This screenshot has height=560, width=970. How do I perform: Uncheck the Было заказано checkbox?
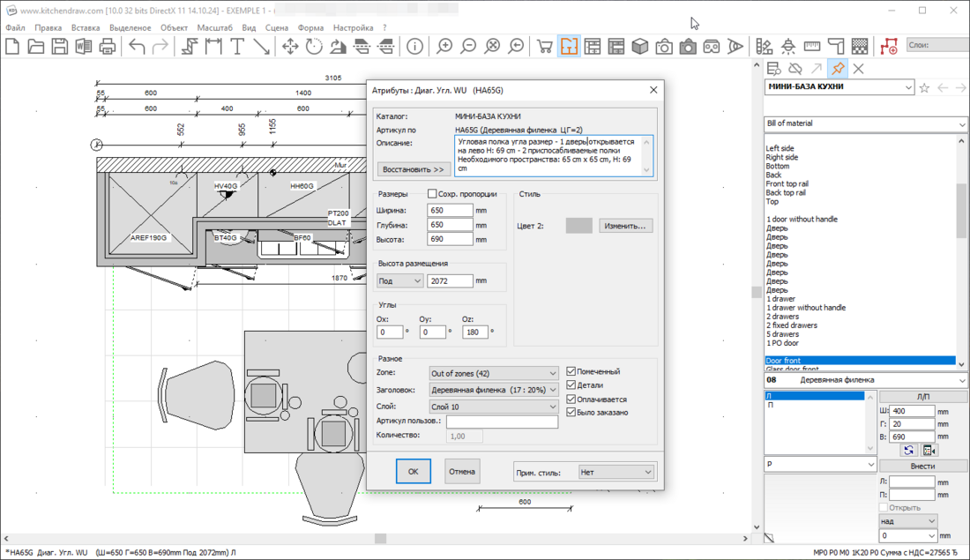pos(571,412)
